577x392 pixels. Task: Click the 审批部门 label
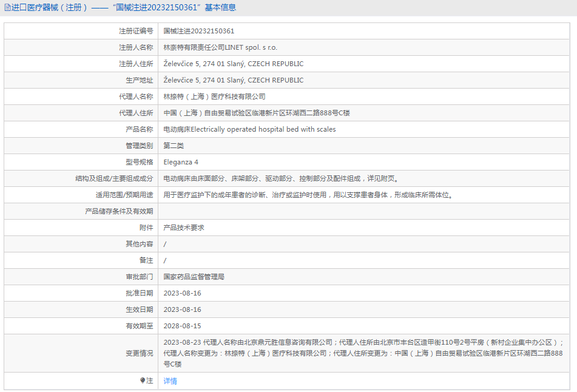click(139, 277)
